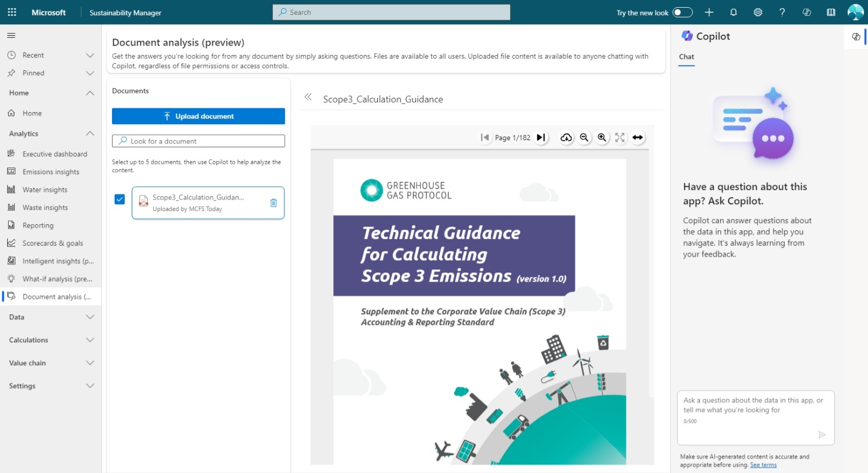The width and height of the screenshot is (868, 473).
Task: Open the Microsoft app launcher grid
Action: click(x=12, y=12)
